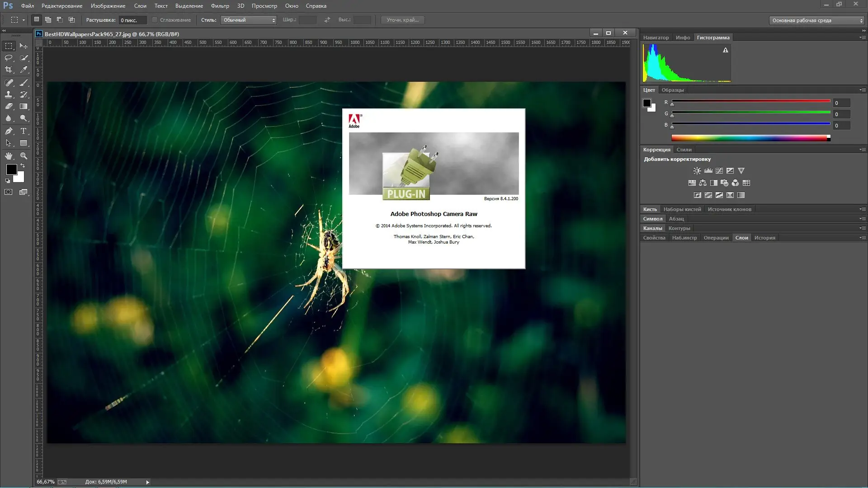
Task: Select the Zoom tool
Action: pos(24,155)
